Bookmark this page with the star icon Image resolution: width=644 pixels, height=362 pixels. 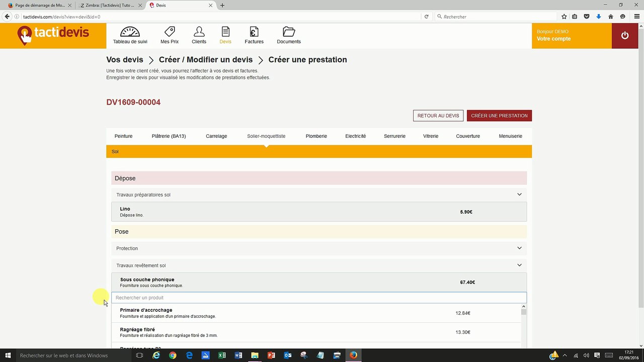[564, 17]
